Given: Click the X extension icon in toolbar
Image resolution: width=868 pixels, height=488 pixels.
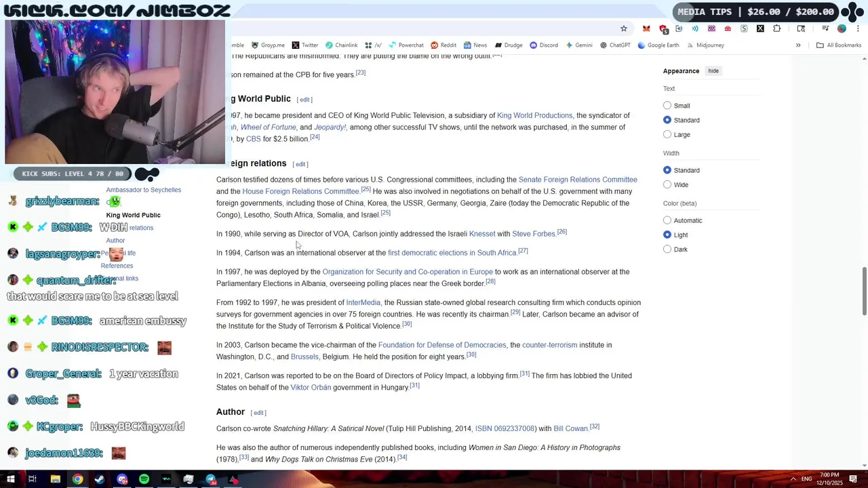Looking at the screenshot, I should [760, 28].
